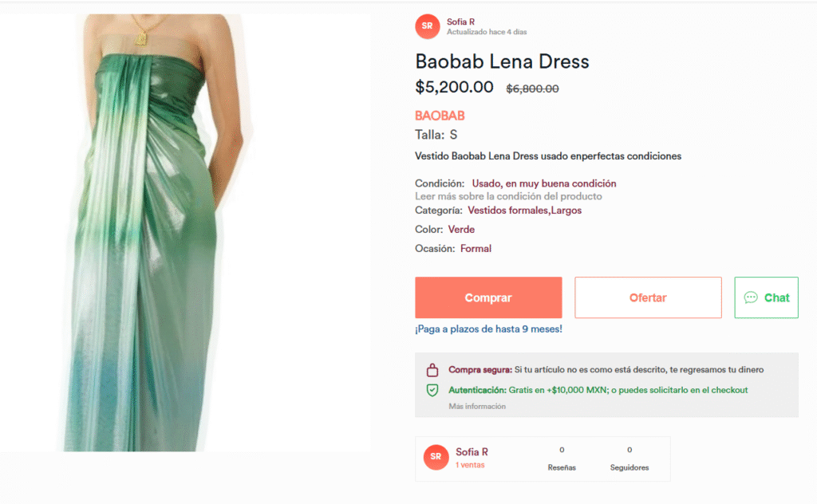Click the '1 ventas' seller sales link
Image resolution: width=817 pixels, height=504 pixels.
coord(470,465)
